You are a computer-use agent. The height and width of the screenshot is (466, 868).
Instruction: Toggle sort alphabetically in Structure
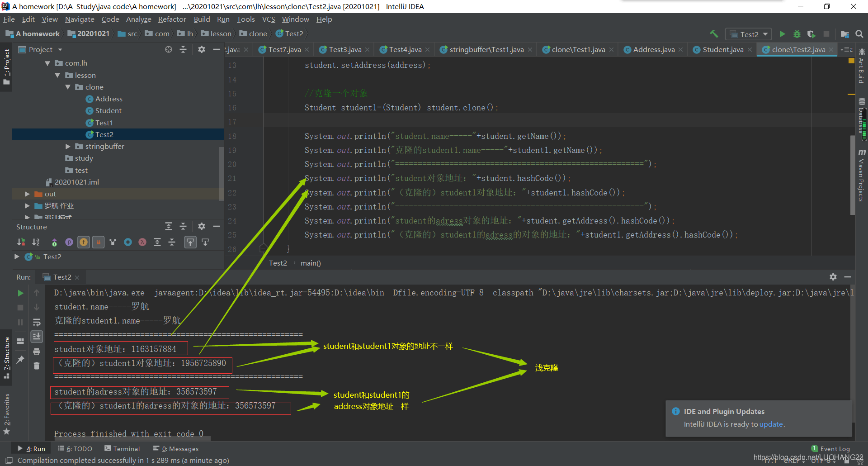tap(36, 242)
